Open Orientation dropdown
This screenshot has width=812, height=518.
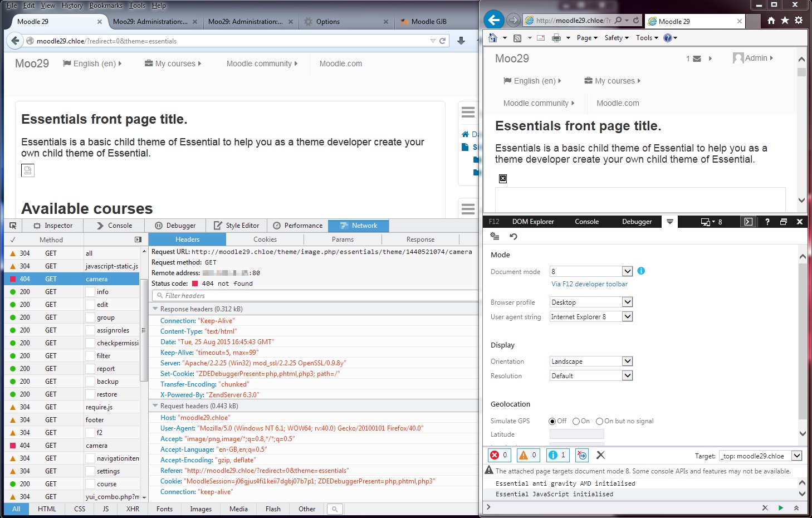point(627,361)
